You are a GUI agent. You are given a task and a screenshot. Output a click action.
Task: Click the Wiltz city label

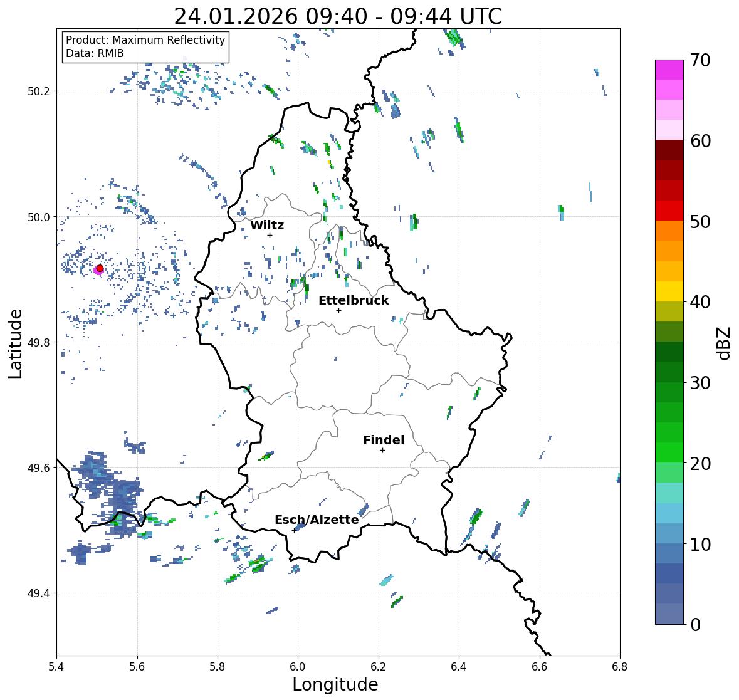267,225
